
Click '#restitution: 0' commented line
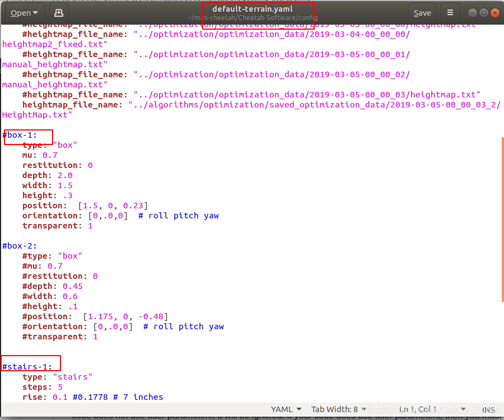(x=60, y=276)
